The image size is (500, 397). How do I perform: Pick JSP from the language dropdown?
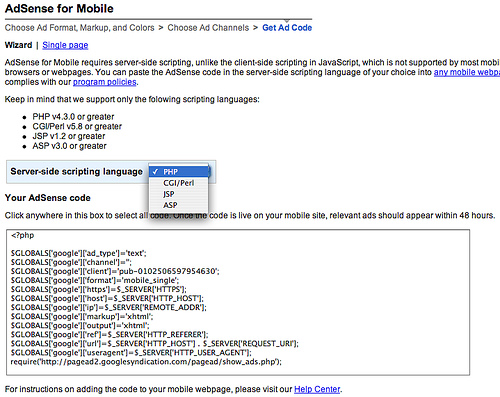[179, 194]
